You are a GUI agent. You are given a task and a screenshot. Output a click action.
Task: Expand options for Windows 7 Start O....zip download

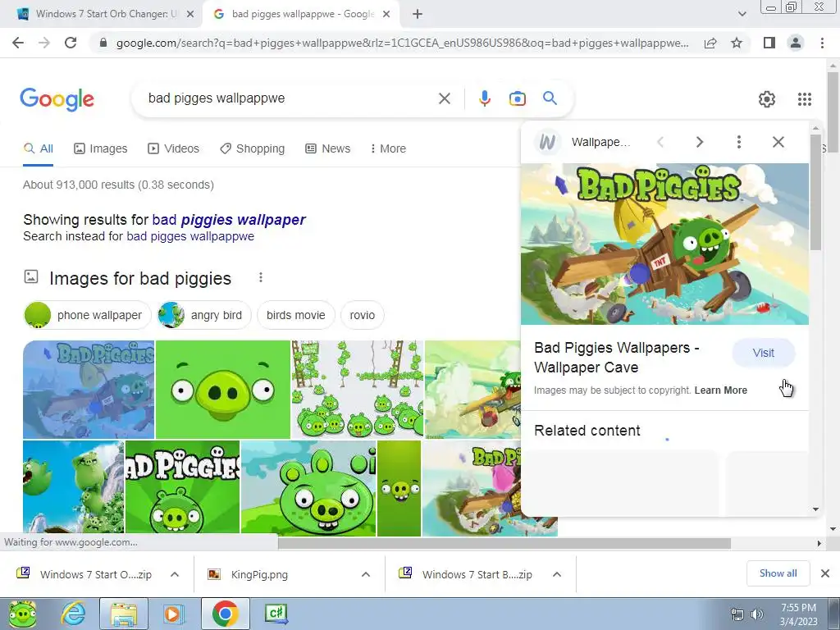[x=175, y=574]
